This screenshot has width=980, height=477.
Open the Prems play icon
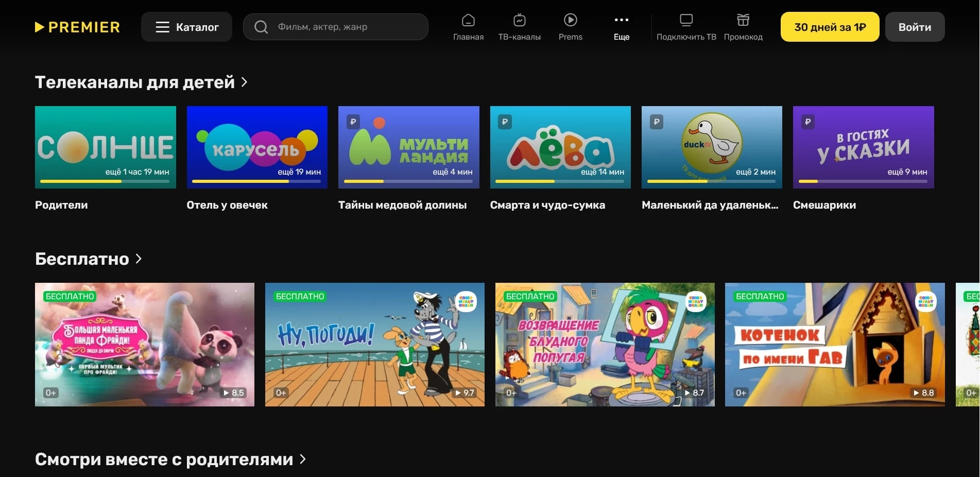click(x=570, y=21)
